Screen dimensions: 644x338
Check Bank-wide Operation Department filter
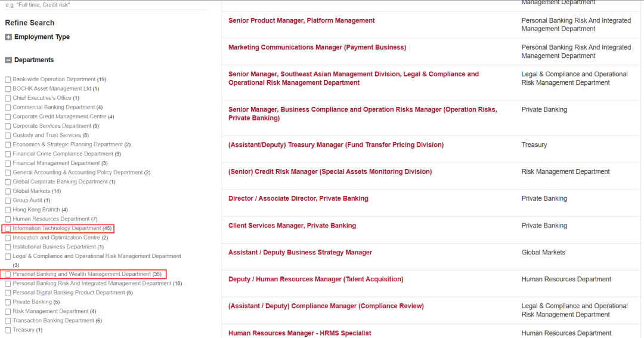[8, 79]
